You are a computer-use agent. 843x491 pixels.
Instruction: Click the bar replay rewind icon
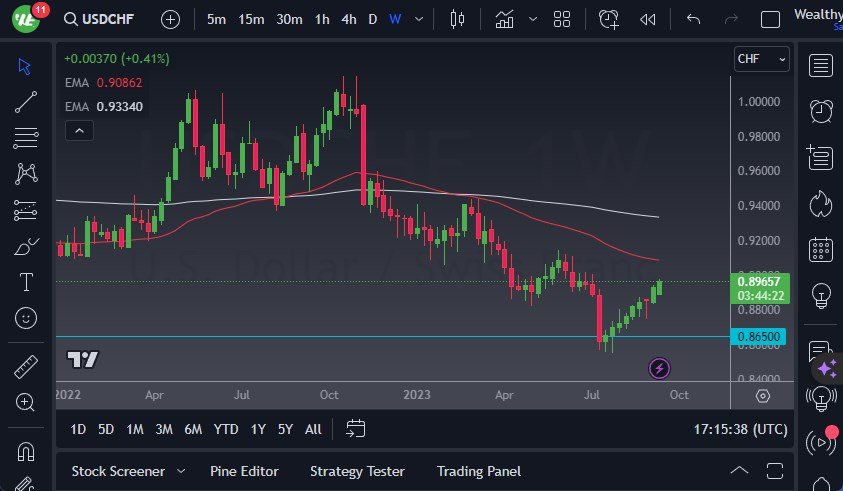(648, 19)
